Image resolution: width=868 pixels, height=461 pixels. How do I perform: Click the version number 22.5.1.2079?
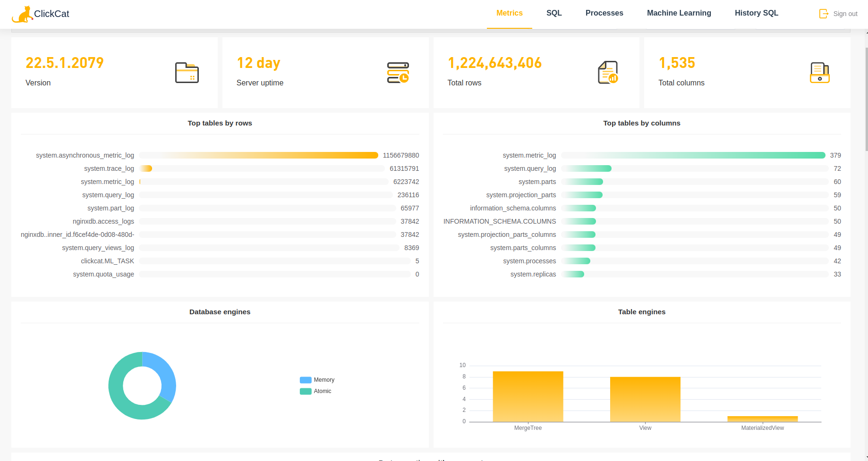pyautogui.click(x=65, y=63)
